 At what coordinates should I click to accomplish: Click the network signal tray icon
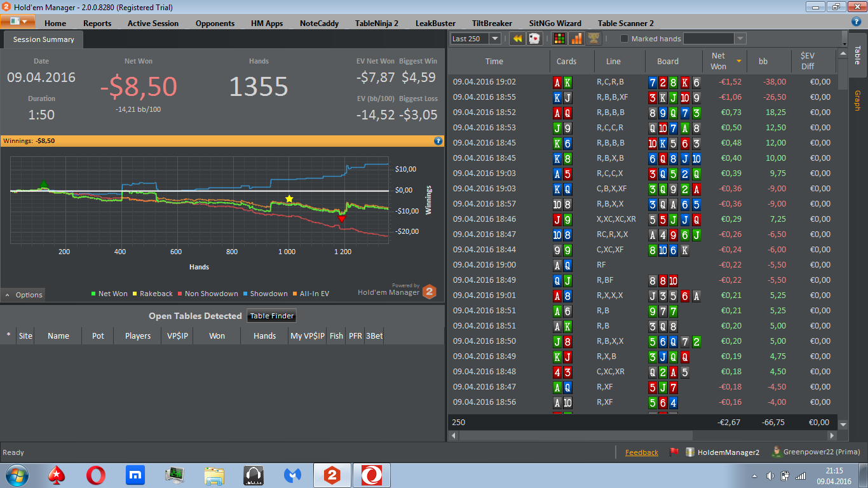click(801, 475)
